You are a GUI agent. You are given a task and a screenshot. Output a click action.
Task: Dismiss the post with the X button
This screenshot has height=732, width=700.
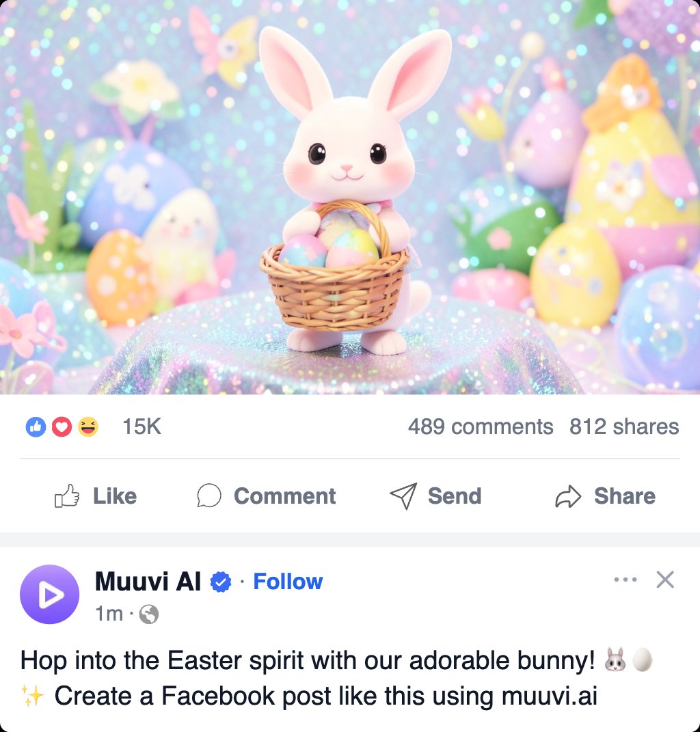[x=664, y=580]
